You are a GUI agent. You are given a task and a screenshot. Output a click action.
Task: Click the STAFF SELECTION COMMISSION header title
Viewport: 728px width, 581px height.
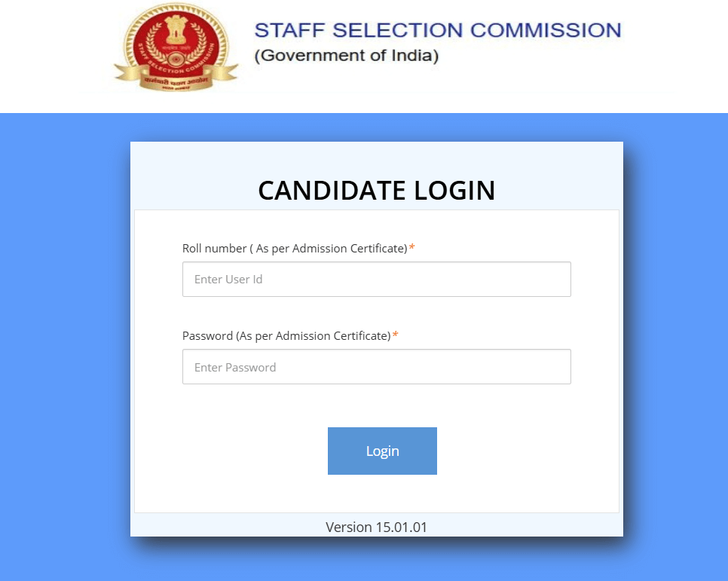click(x=437, y=31)
